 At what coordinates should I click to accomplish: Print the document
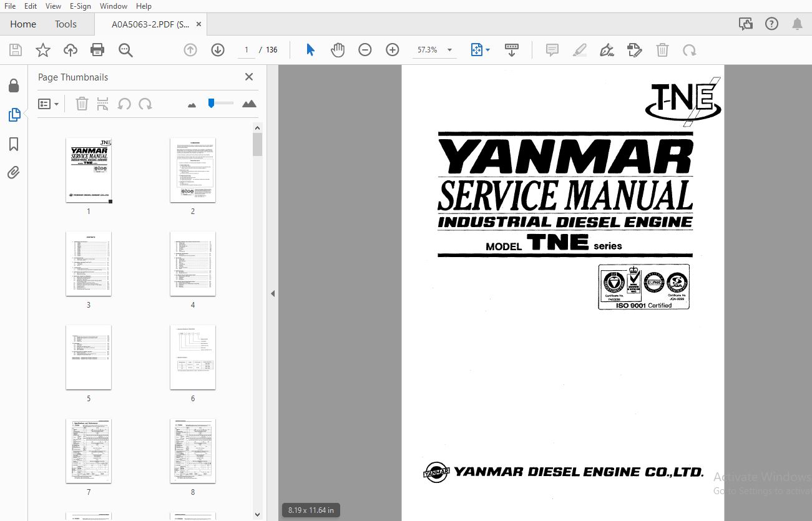coord(97,50)
